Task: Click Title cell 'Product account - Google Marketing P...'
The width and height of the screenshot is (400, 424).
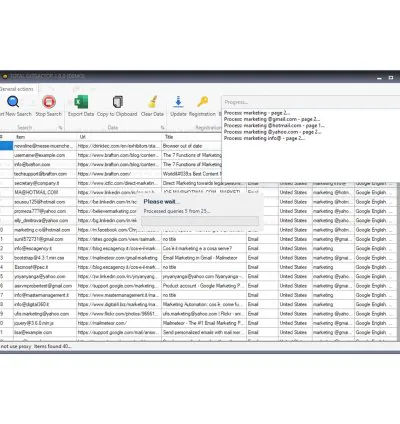Action: point(204,286)
